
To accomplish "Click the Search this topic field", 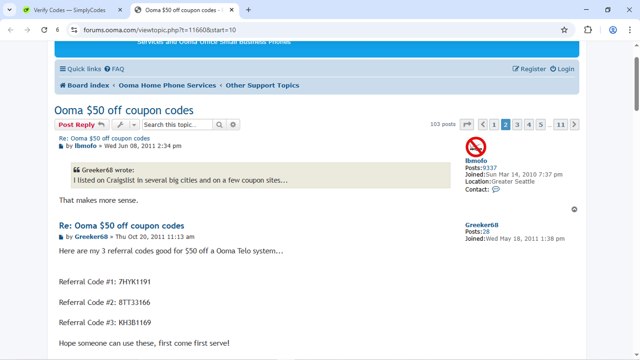I will point(177,124).
